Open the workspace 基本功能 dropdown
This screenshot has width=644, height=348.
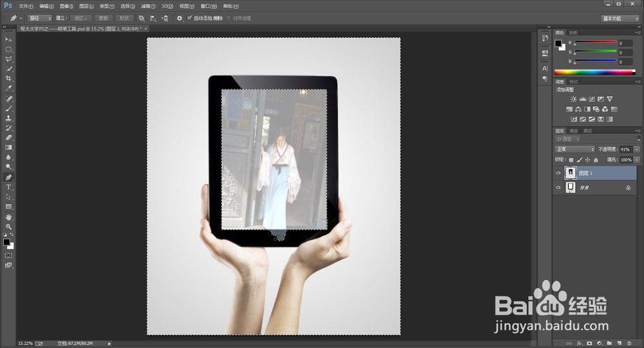(620, 19)
